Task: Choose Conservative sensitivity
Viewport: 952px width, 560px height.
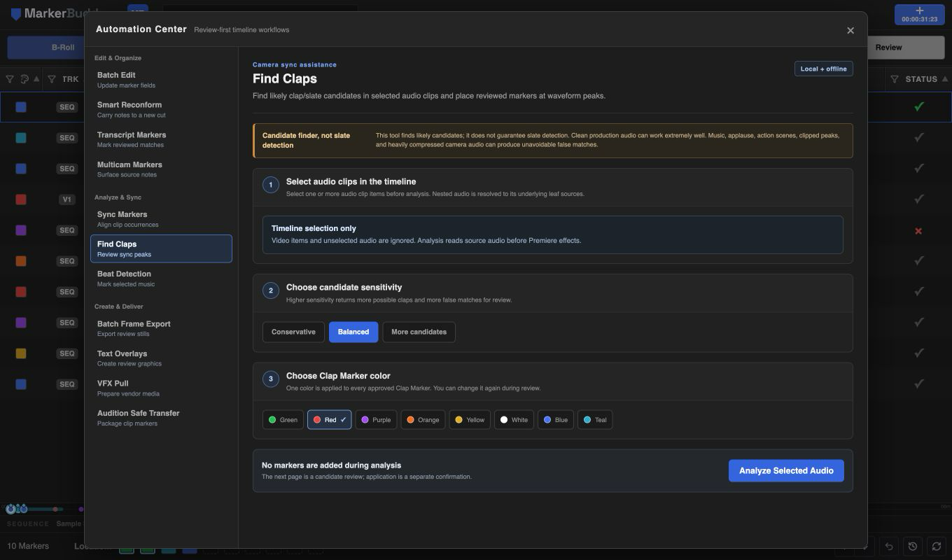Action: [293, 332]
